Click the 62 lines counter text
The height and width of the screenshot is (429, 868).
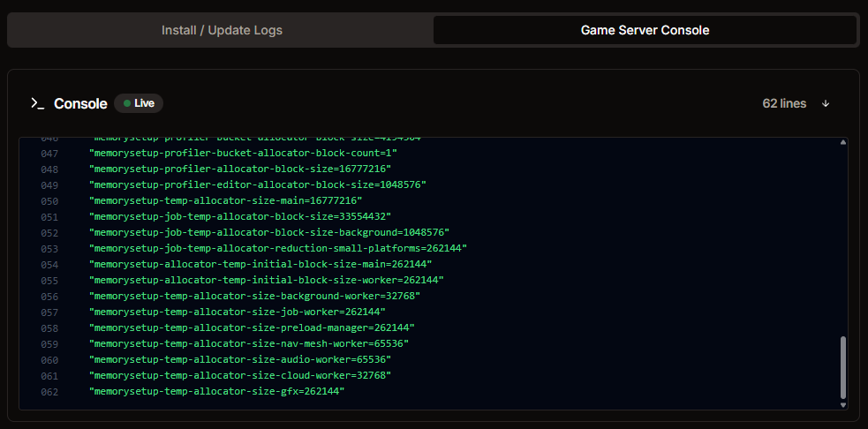pos(784,103)
